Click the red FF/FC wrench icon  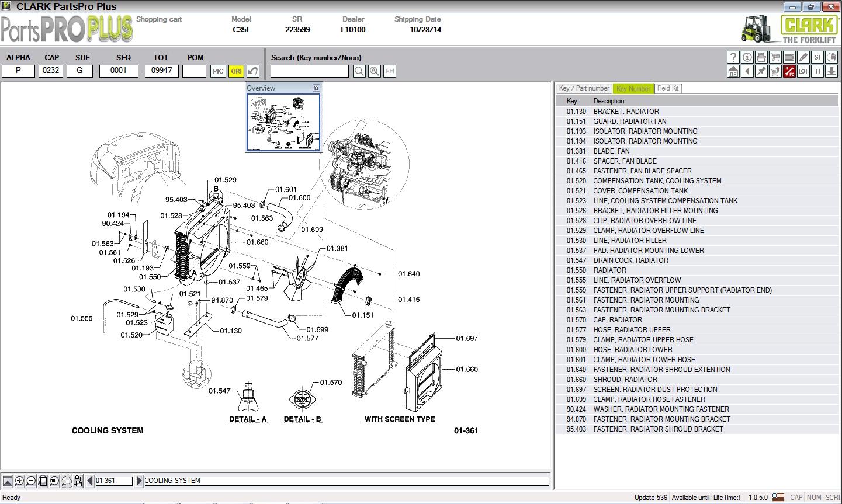[789, 71]
